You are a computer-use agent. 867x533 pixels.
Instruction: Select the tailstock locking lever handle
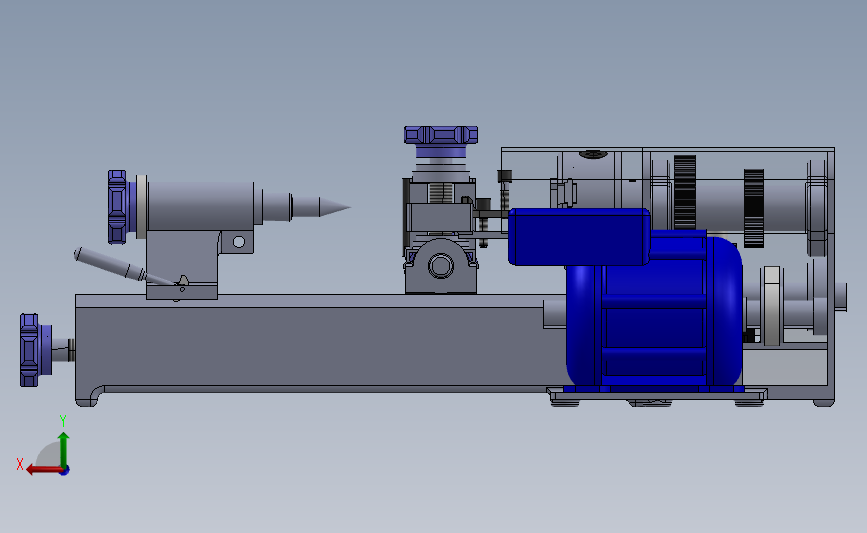[x=111, y=264]
